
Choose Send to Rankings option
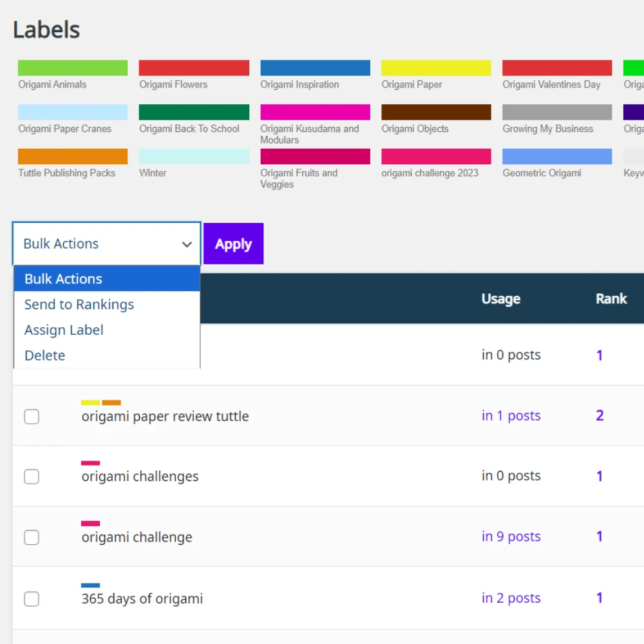[79, 305]
